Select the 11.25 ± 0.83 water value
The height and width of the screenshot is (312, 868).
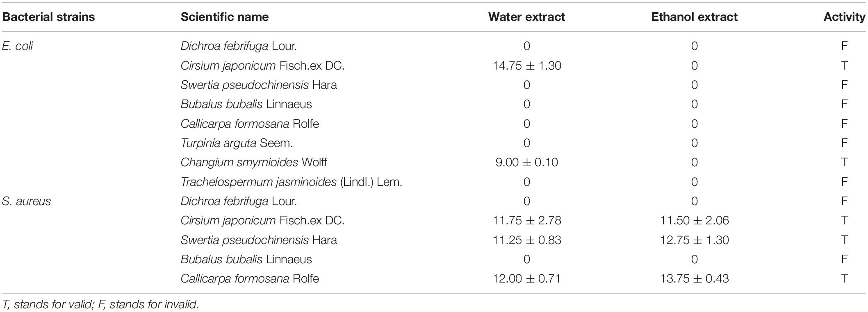tap(527, 240)
